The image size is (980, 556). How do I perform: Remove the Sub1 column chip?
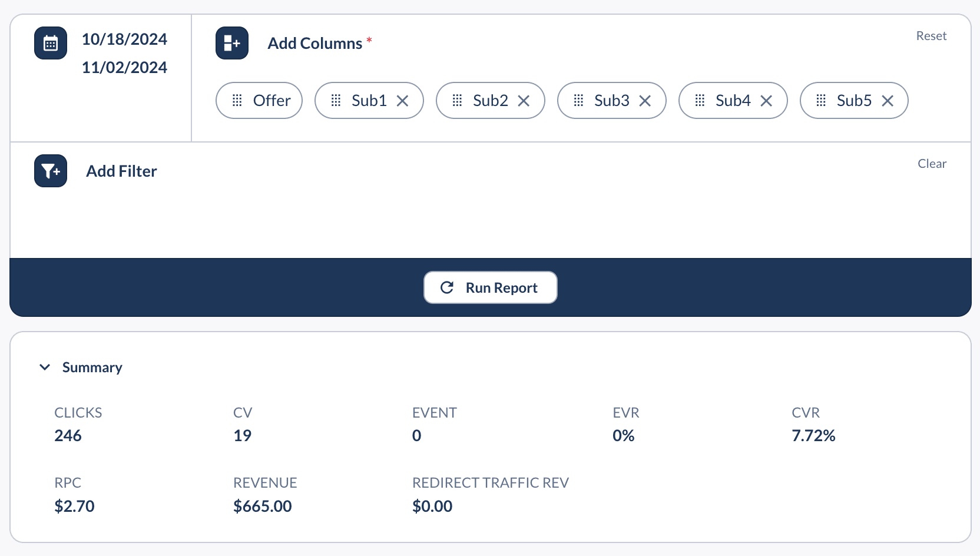402,101
